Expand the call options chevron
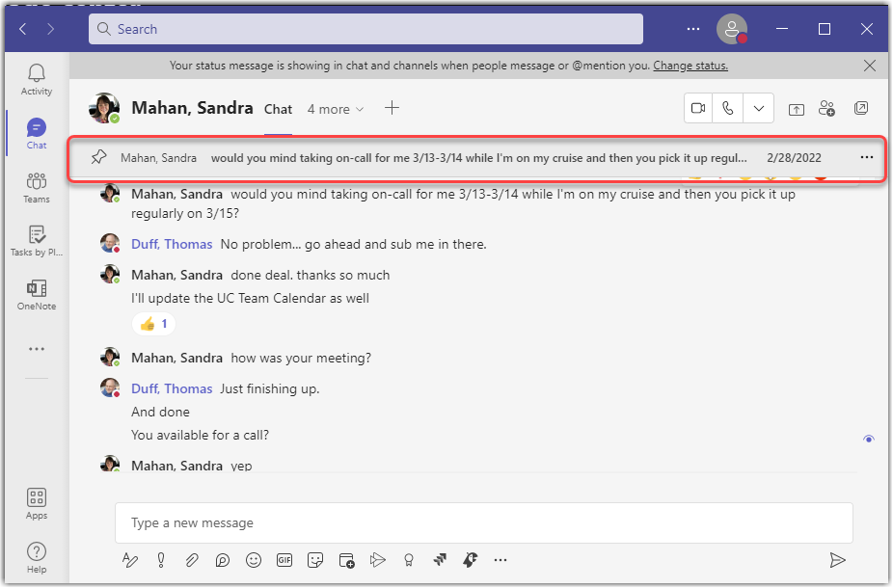The image size is (893, 588). pyautogui.click(x=759, y=108)
